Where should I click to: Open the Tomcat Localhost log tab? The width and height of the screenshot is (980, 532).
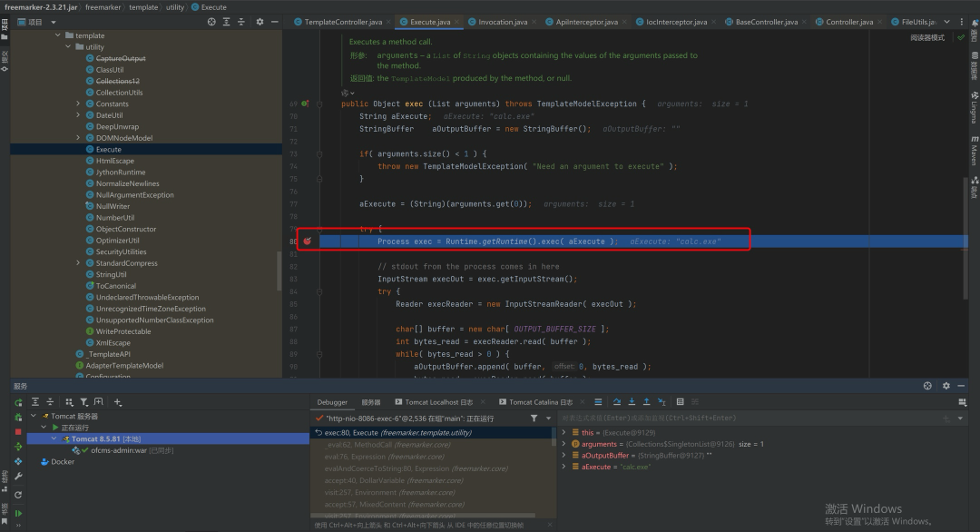coord(439,402)
